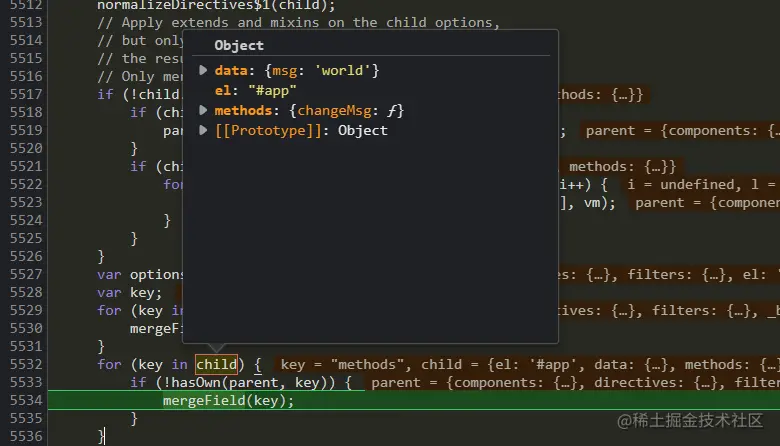Click the highlighted child variable on line 5532
This screenshot has width=780, height=446.
pos(216,364)
